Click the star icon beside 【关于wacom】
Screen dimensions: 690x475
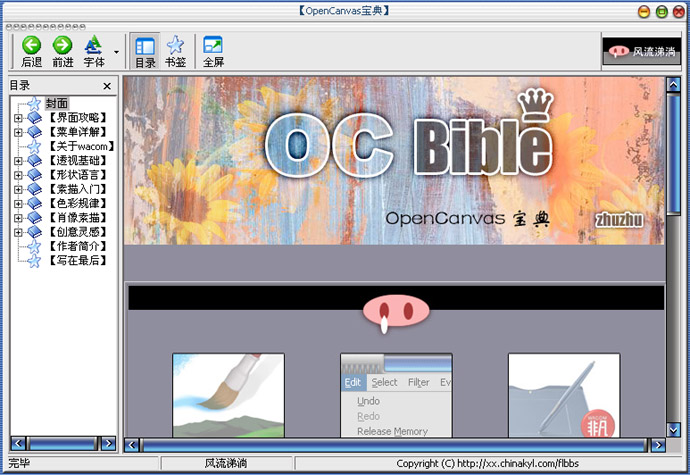tap(34, 146)
